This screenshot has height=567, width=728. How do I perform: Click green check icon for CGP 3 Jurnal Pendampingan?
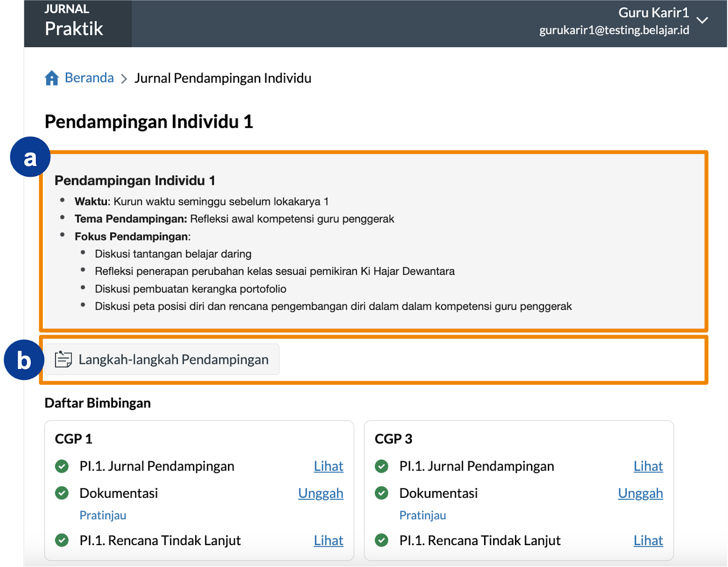tap(382, 466)
